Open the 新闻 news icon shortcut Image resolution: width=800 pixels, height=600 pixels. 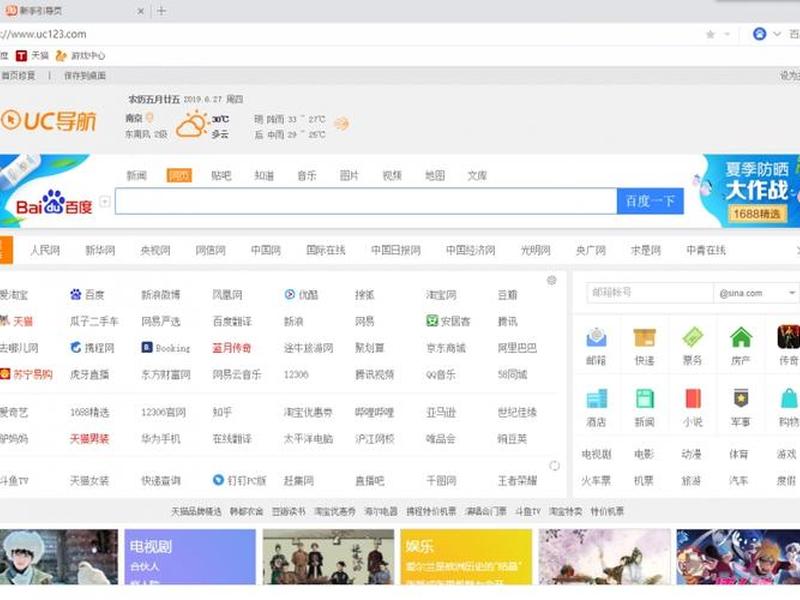(644, 399)
